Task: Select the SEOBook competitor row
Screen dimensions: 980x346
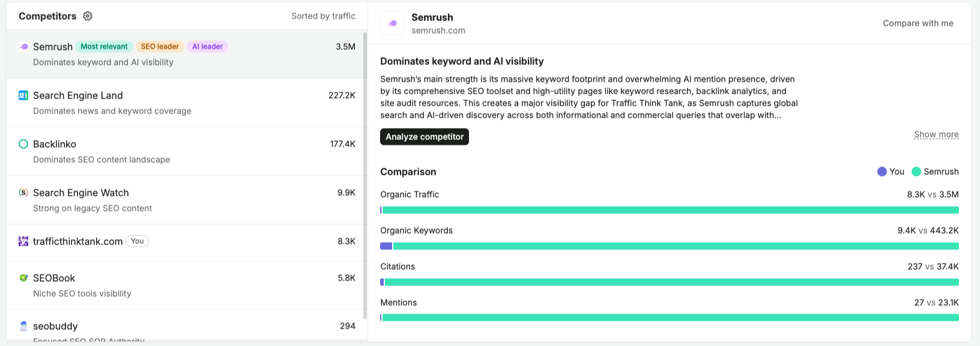Action: click(185, 285)
